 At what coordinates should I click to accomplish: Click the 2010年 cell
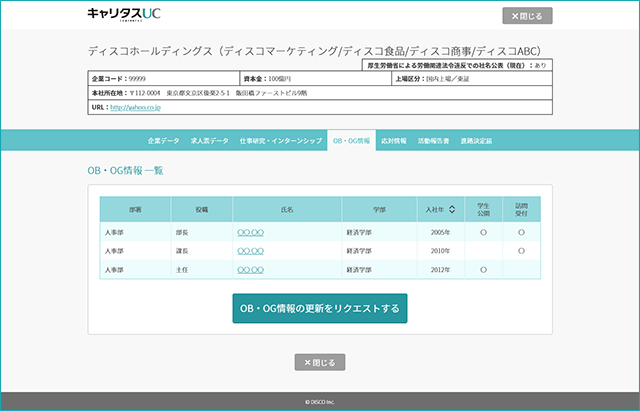tap(440, 251)
